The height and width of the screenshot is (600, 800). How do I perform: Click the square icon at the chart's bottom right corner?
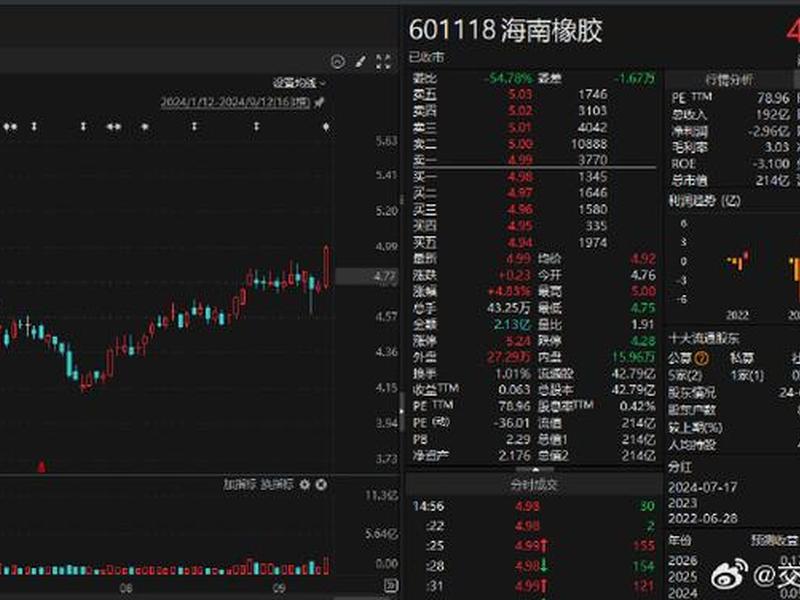pos(390,585)
